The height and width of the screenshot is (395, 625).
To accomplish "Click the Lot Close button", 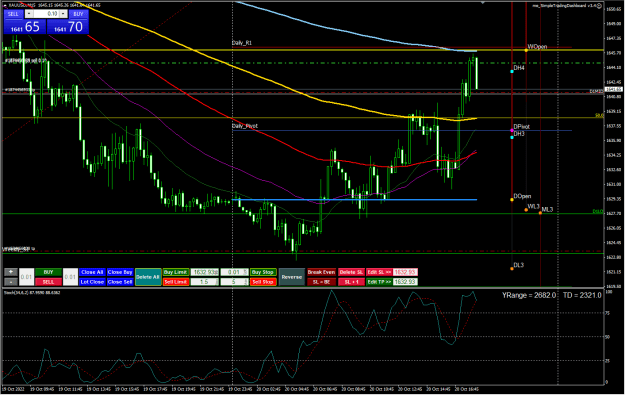I will [92, 282].
